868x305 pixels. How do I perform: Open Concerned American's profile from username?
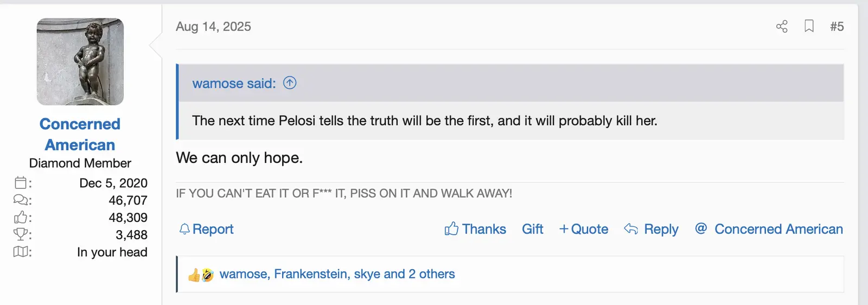click(80, 134)
